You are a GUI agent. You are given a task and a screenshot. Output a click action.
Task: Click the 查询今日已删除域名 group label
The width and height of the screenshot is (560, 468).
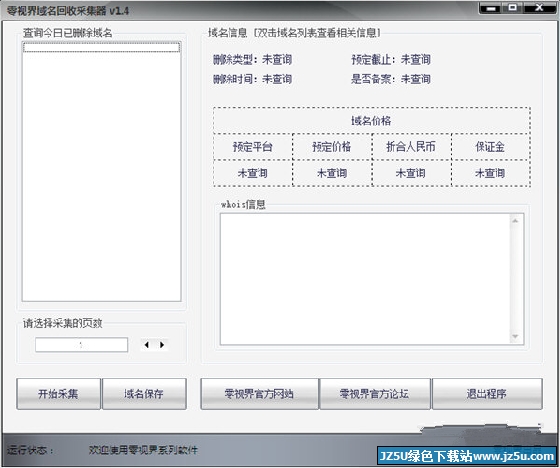click(x=68, y=33)
